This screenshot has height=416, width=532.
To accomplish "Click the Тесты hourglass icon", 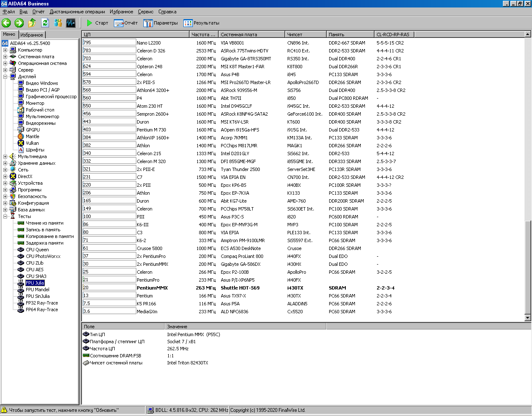I will (13, 216).
